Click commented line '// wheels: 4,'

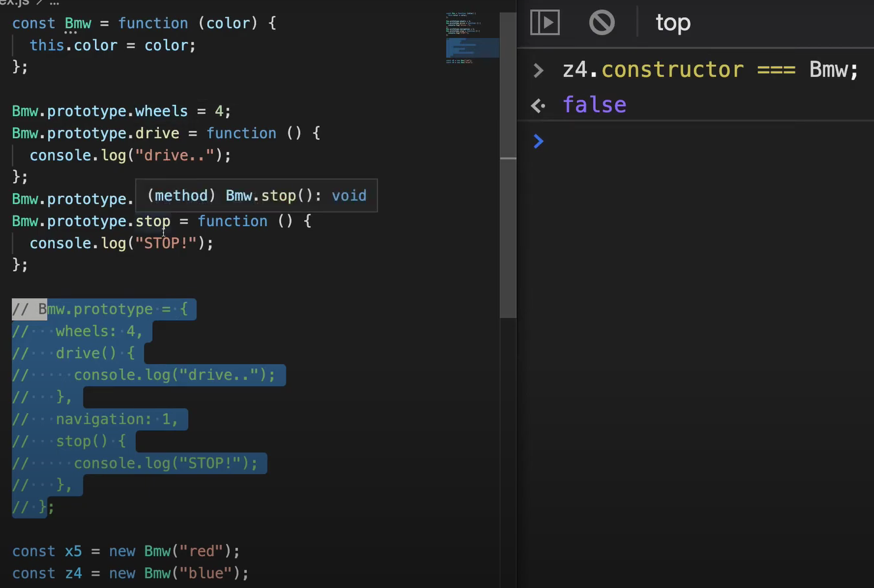coord(77,331)
